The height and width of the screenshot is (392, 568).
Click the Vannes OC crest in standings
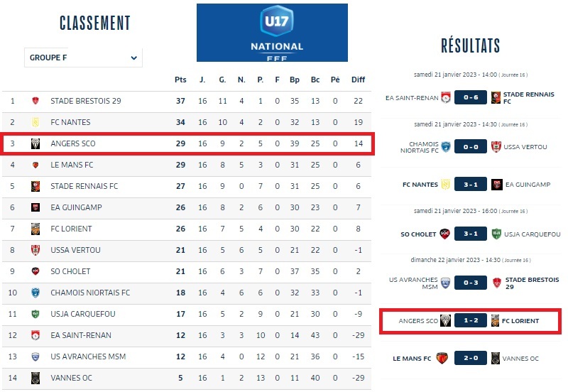tap(35, 378)
